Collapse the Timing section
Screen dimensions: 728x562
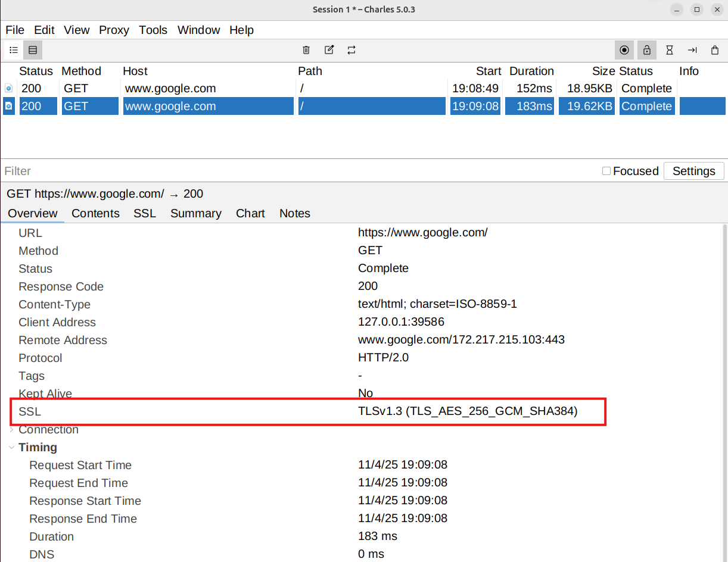tap(11, 447)
